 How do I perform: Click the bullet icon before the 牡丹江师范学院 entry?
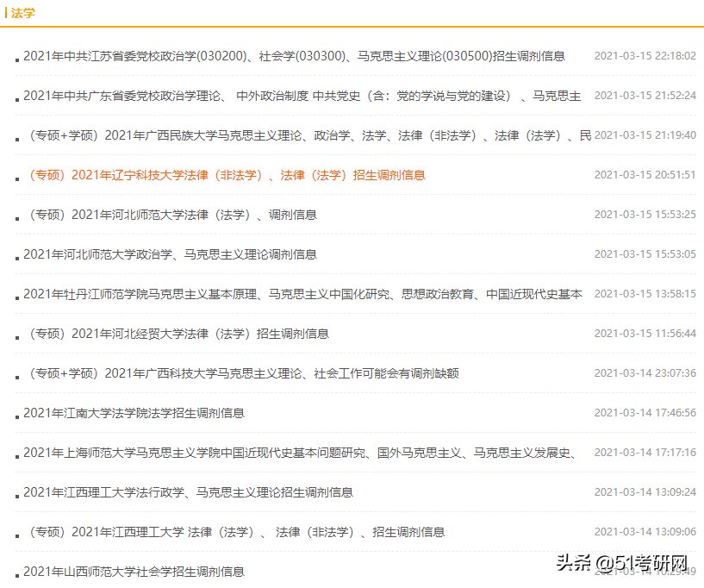coord(16,297)
